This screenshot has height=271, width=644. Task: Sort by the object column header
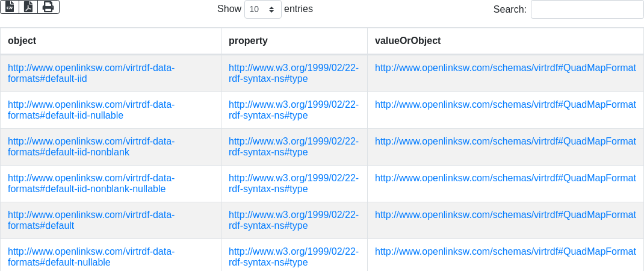[x=22, y=41]
